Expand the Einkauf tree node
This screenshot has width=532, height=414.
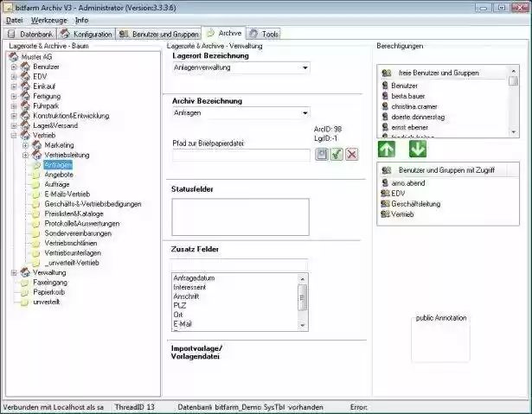(14, 86)
